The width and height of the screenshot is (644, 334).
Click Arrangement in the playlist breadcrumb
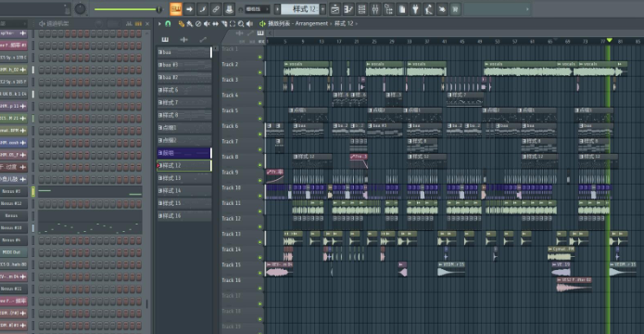[311, 24]
